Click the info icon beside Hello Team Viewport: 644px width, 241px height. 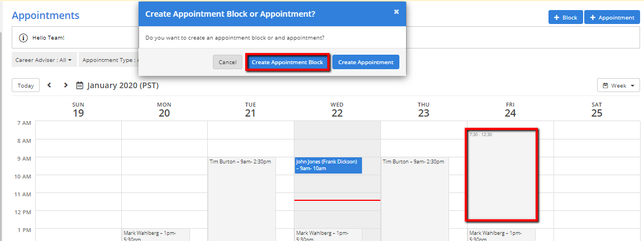point(23,38)
